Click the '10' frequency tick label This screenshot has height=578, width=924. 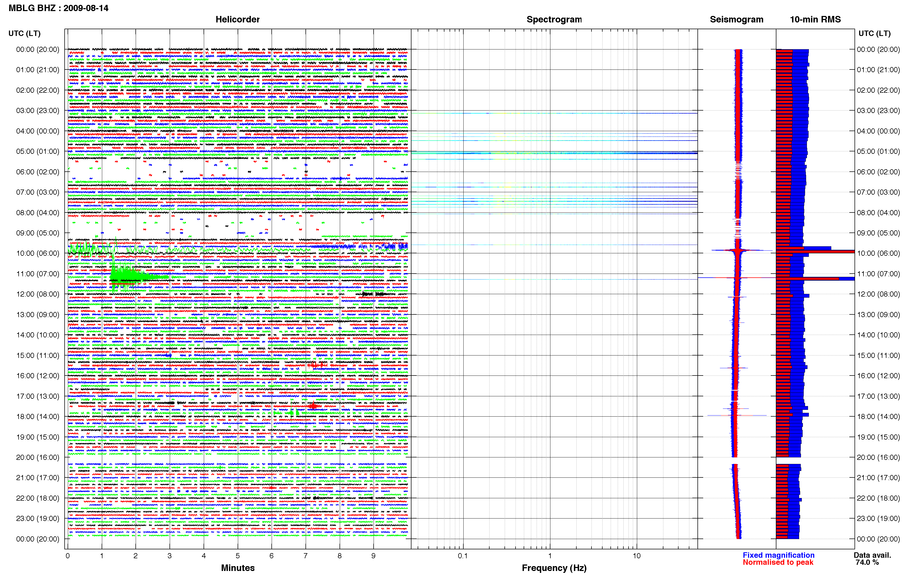tap(636, 556)
